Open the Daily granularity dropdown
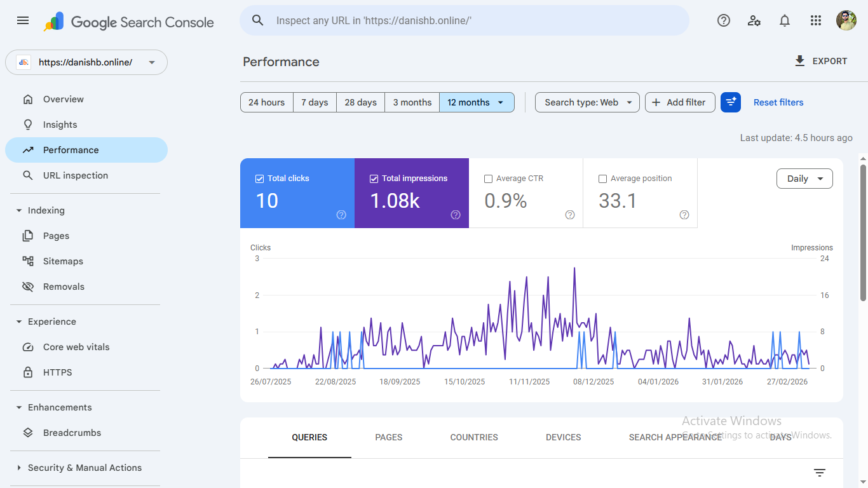This screenshot has width=868, height=488. click(x=804, y=179)
